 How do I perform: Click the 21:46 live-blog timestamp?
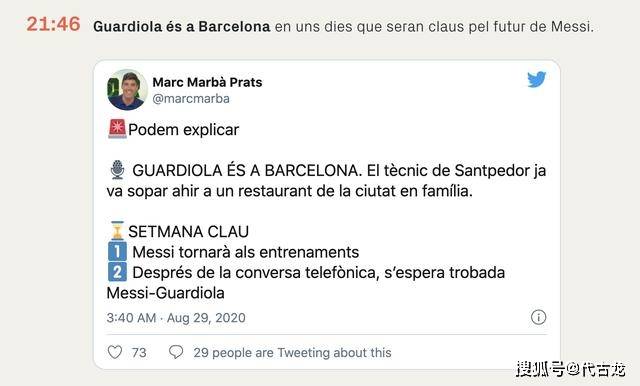53,24
